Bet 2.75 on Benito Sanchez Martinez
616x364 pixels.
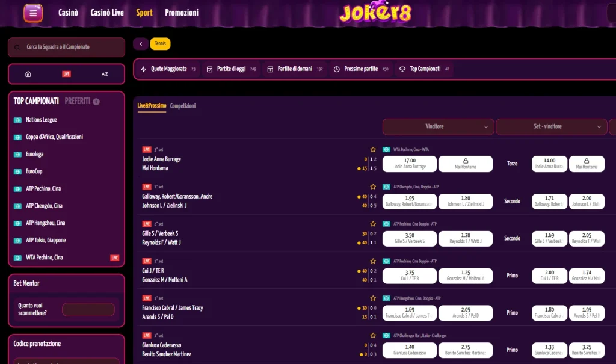pos(466,350)
